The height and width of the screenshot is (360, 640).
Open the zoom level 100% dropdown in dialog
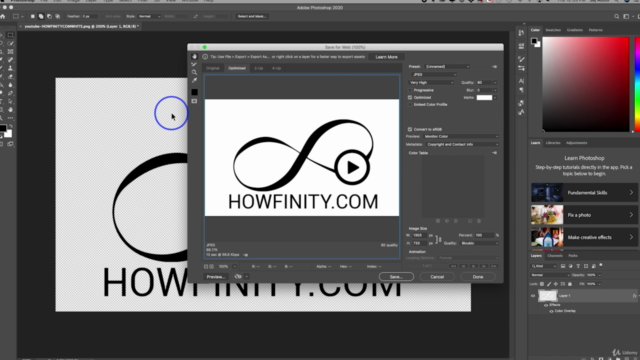(x=235, y=267)
